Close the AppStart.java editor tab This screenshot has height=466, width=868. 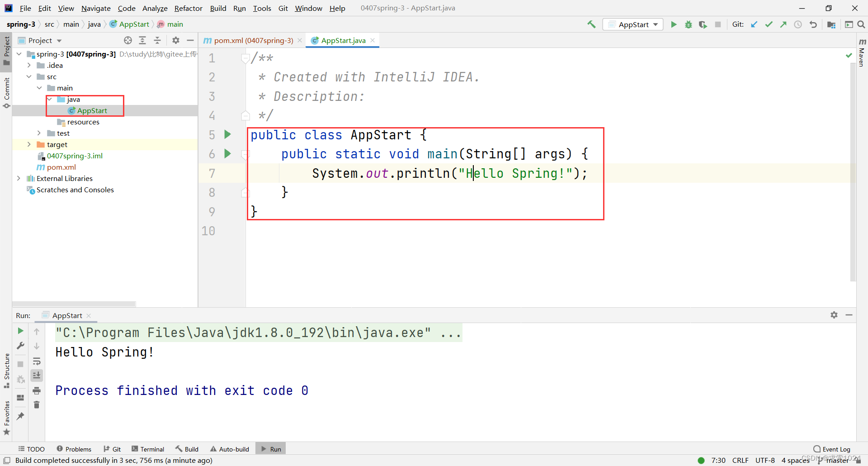tap(373, 40)
